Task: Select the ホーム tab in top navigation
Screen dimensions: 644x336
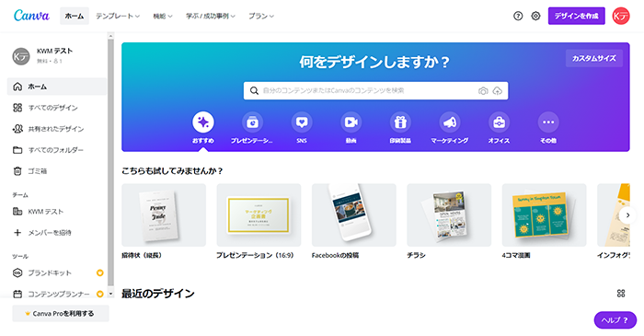Action: click(75, 16)
